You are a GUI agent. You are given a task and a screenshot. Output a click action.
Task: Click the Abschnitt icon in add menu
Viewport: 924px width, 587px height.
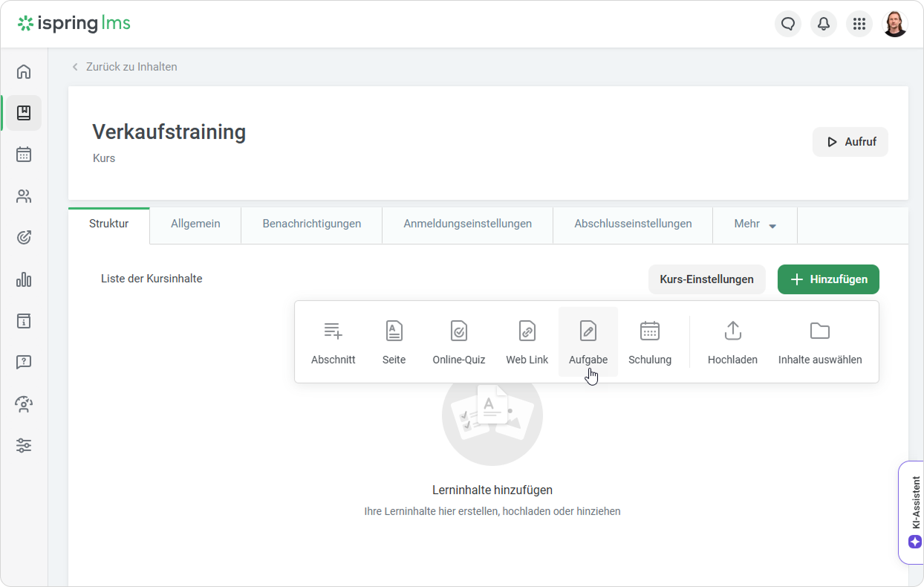point(333,331)
